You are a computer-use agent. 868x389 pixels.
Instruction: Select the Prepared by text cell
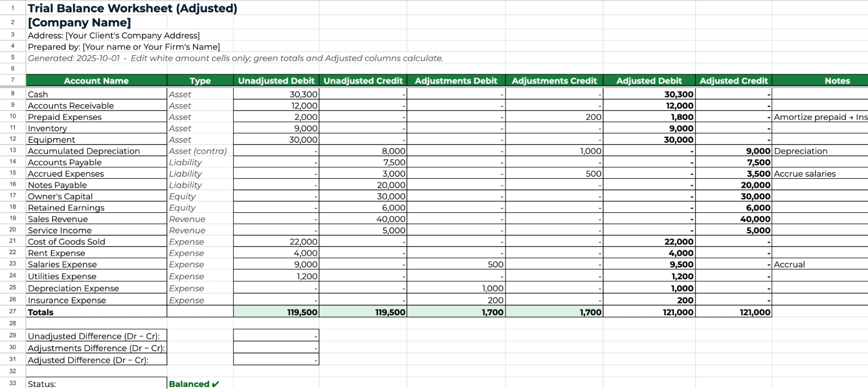pos(124,47)
